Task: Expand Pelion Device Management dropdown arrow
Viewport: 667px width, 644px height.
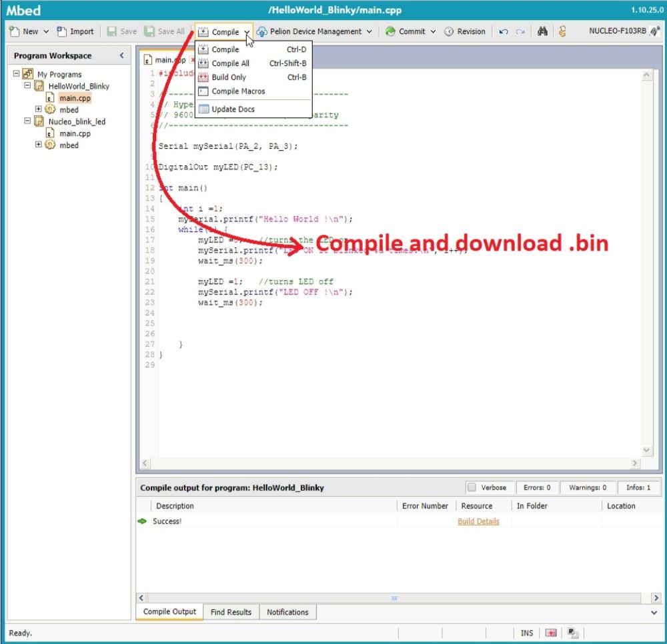Action: click(x=369, y=31)
